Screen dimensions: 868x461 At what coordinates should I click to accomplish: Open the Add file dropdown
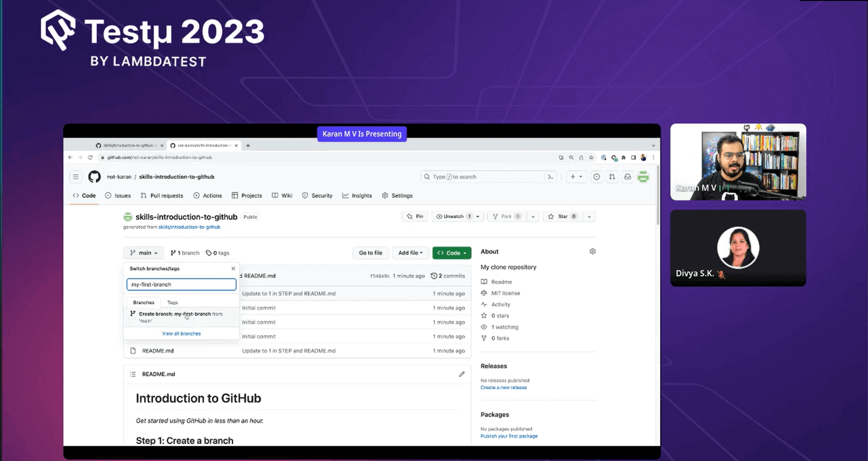(x=410, y=253)
